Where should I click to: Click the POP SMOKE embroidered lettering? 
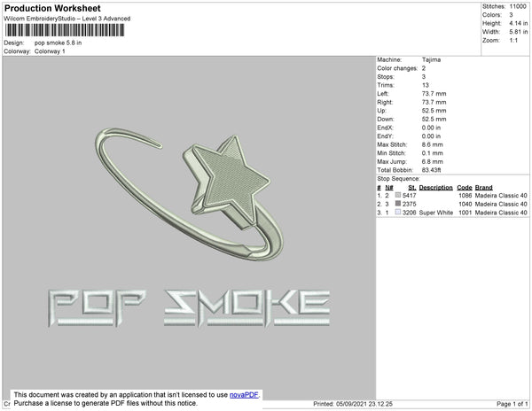tap(189, 308)
